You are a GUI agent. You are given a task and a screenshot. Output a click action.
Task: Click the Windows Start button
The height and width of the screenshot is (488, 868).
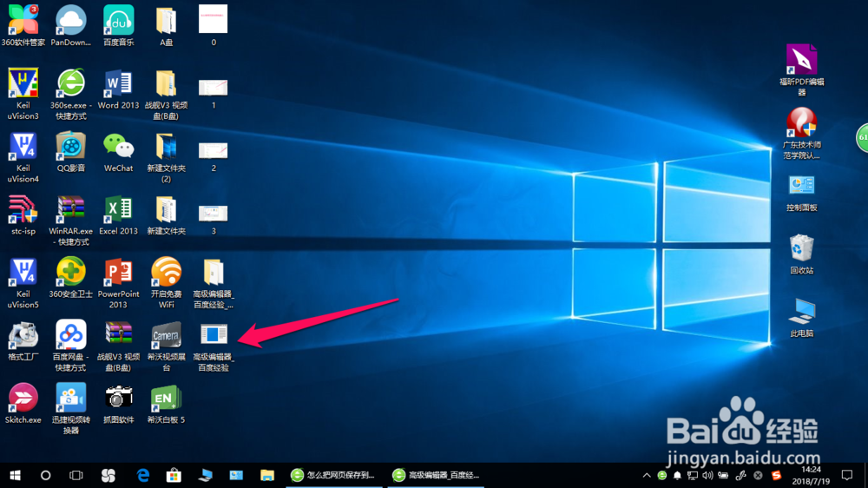click(15, 475)
